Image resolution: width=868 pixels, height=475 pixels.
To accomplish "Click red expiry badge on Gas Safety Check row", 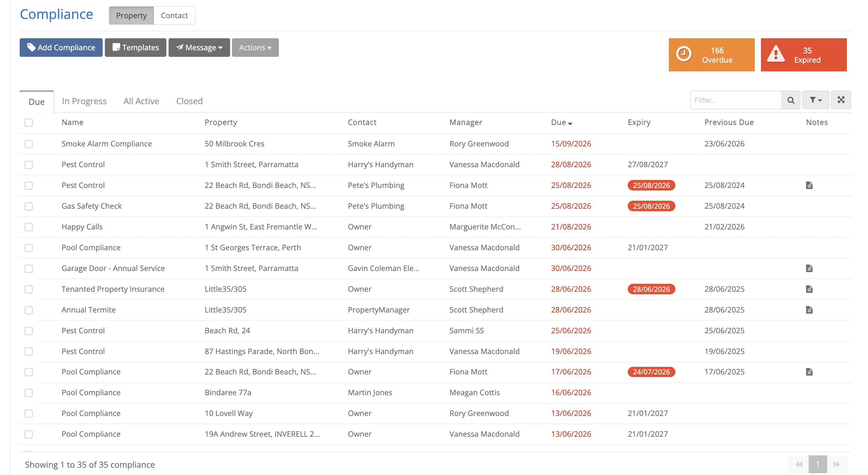I will click(x=651, y=206).
